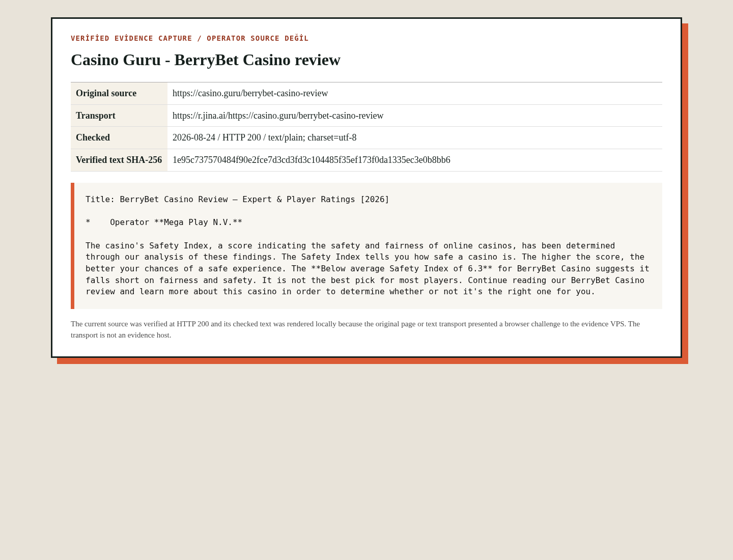Select the 'VERİFİED EVİDENCE CAPTURE' banner text
The width and height of the screenshot is (733, 560).
[131, 38]
